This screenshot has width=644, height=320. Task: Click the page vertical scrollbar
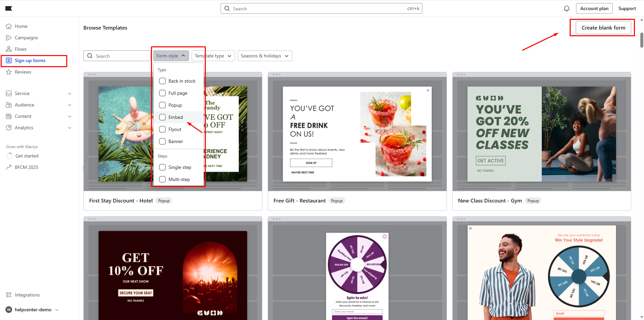pyautogui.click(x=641, y=40)
